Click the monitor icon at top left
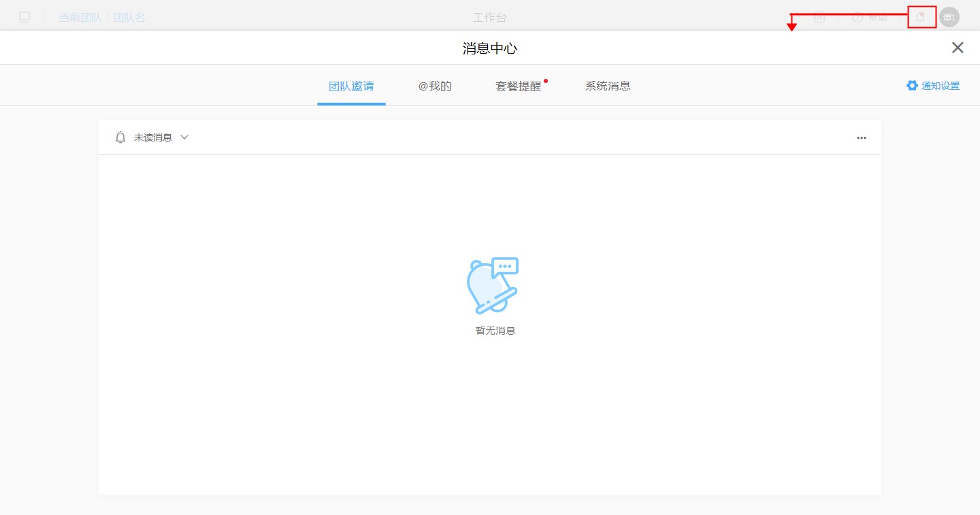980x515 pixels. click(x=24, y=18)
